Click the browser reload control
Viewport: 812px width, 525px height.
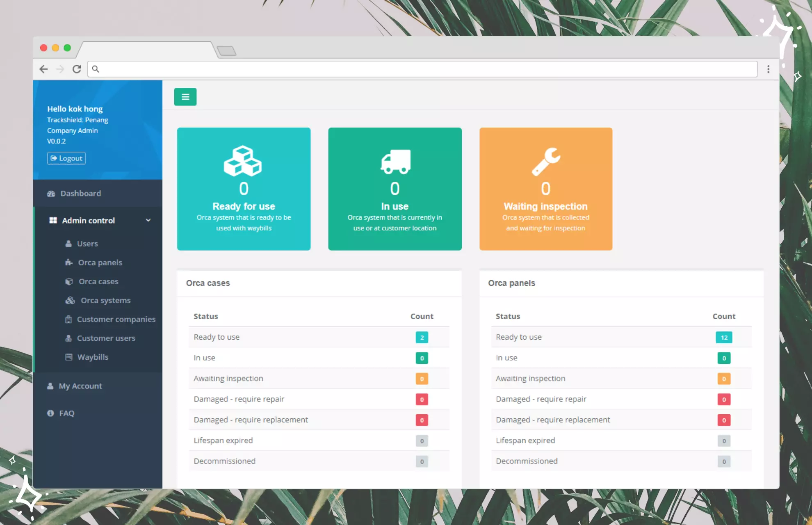[x=77, y=69]
